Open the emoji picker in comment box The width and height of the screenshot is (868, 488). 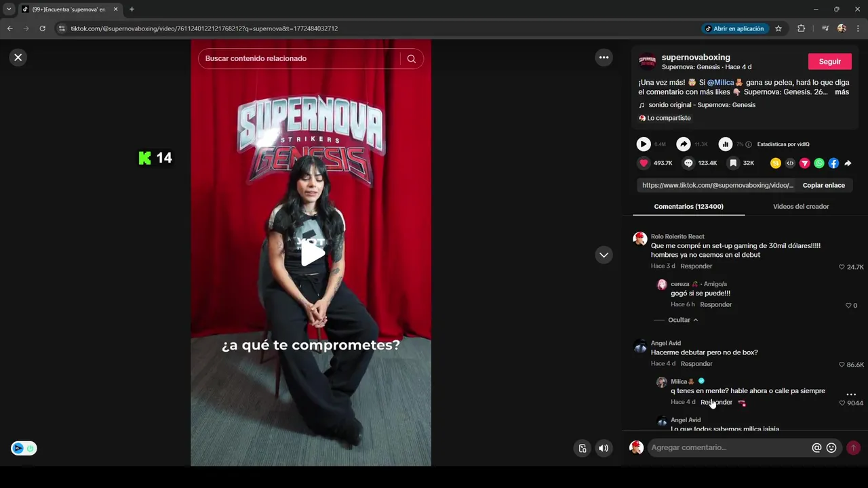point(831,448)
